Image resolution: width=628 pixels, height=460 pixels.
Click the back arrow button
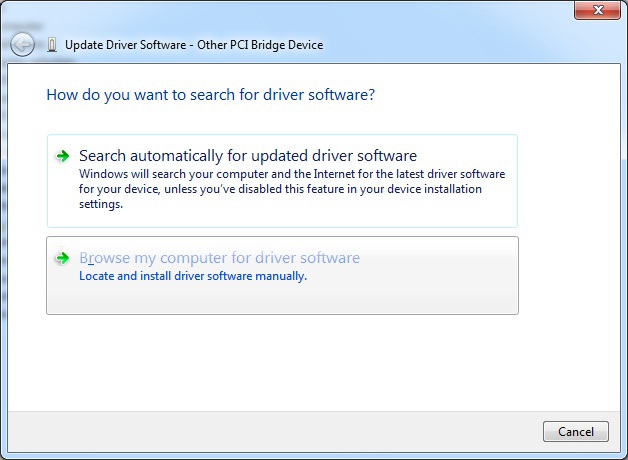point(22,45)
